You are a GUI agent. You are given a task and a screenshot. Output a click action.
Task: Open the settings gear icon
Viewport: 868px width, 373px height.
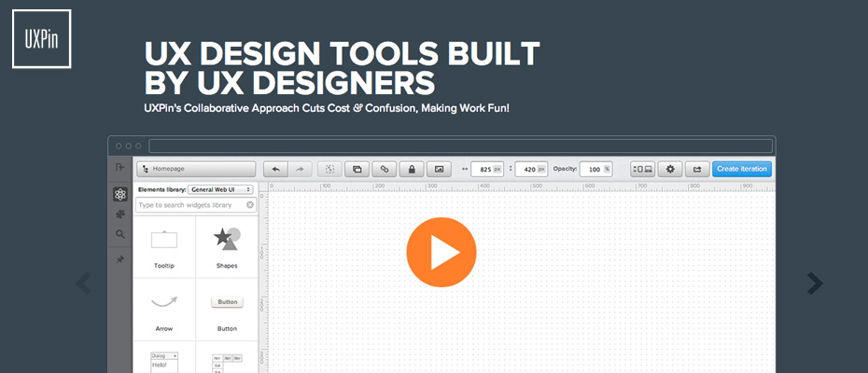point(669,169)
